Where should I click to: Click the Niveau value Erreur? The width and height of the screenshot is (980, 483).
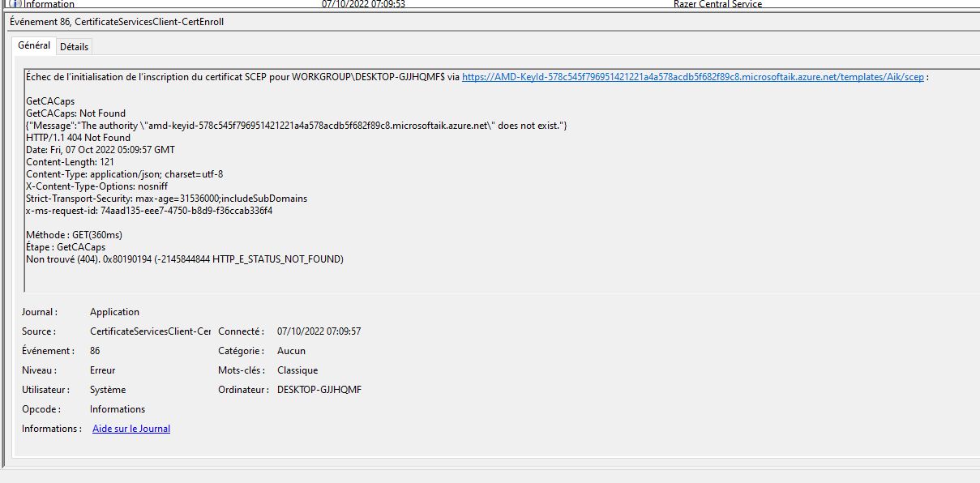tap(103, 370)
